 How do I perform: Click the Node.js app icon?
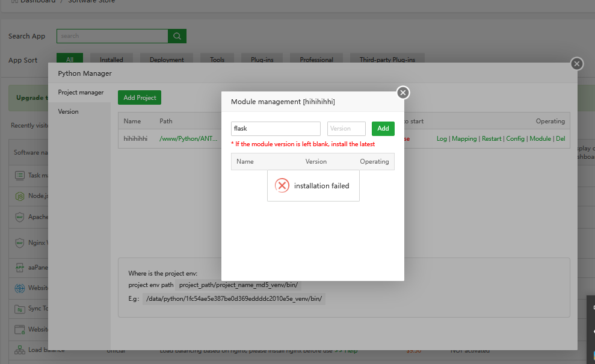click(20, 196)
